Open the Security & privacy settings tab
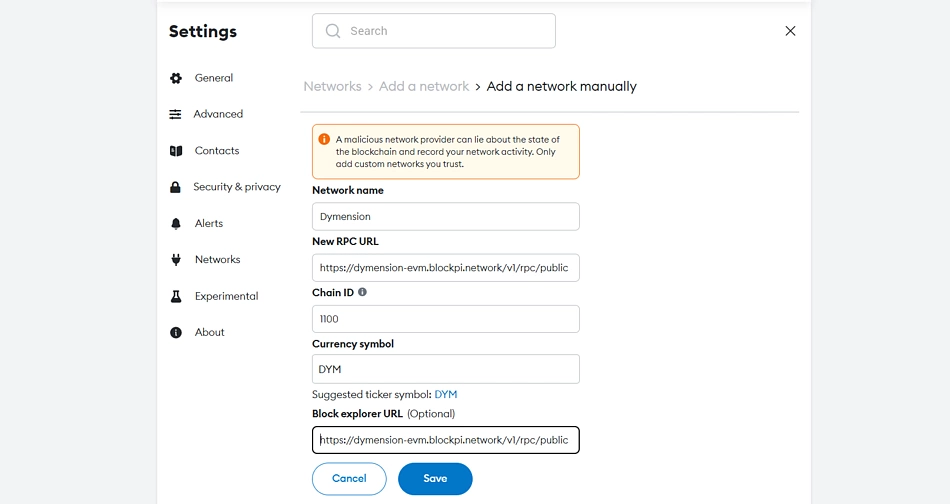Image resolution: width=950 pixels, height=504 pixels. tap(237, 187)
